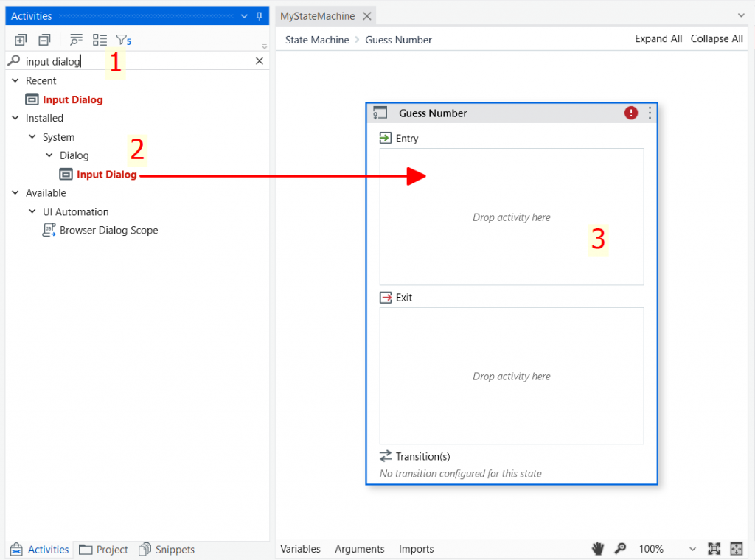Image resolution: width=755 pixels, height=560 pixels.
Task: Click the Expand All icon in Activities toolbar
Action: tap(20, 40)
